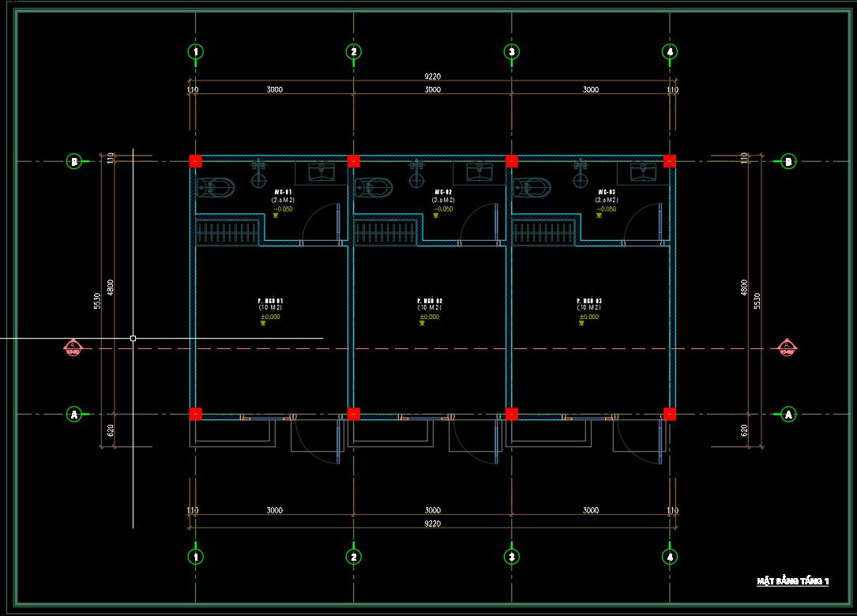Screen dimensions: 857x616
Task: Select the hatched shaft grille beside WC-01
Action: [227, 231]
